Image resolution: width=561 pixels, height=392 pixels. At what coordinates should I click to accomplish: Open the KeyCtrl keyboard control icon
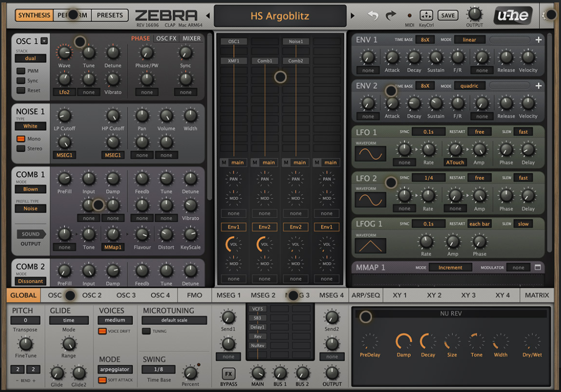(x=426, y=15)
